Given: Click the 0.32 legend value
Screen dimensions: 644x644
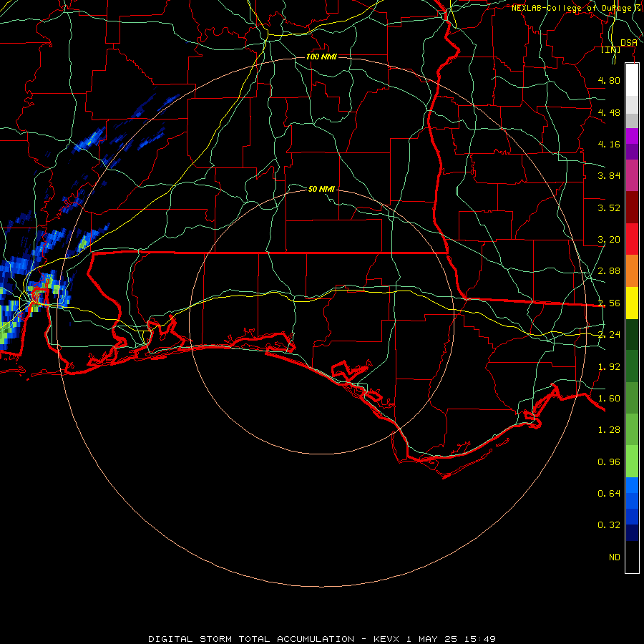Looking at the screenshot, I should [609, 525].
